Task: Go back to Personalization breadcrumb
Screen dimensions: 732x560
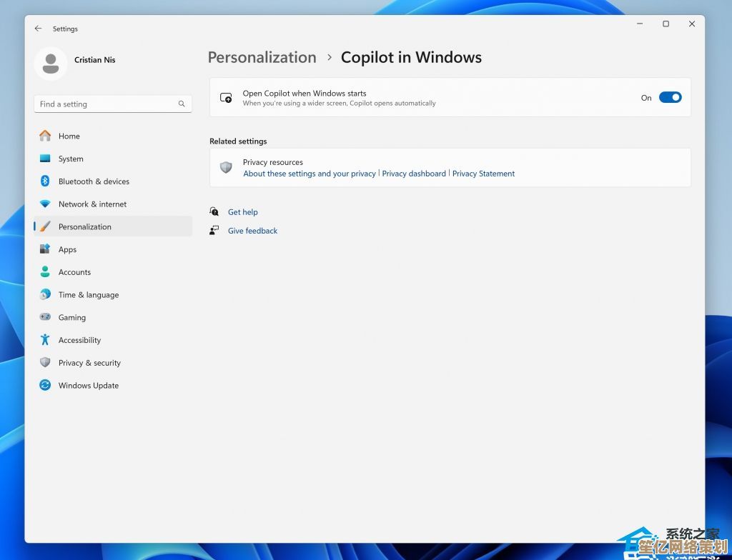Action: click(262, 57)
